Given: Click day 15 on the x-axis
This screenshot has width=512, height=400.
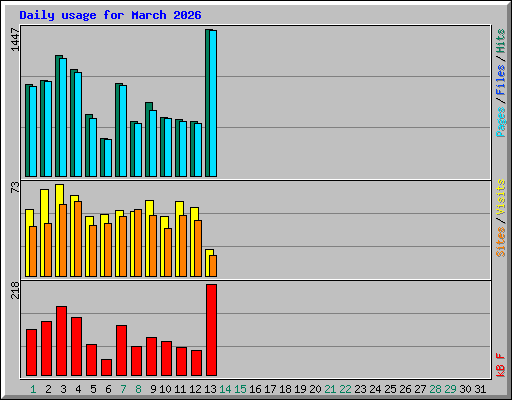Looking at the screenshot, I should [x=240, y=389].
